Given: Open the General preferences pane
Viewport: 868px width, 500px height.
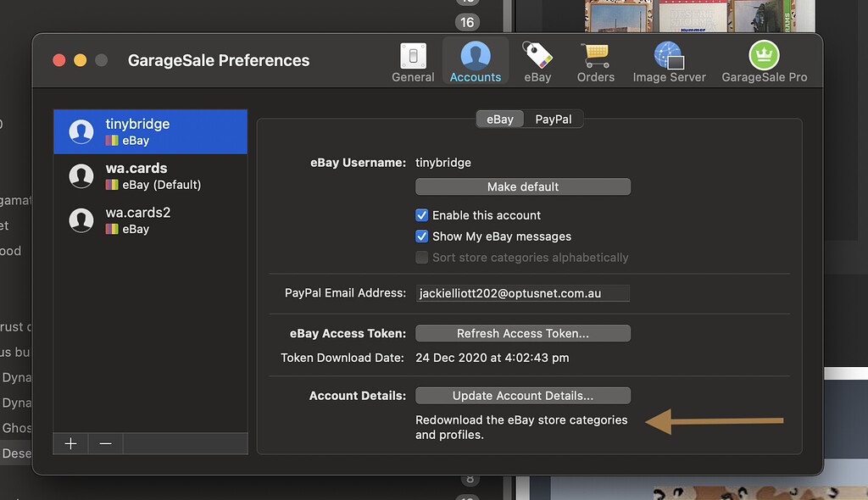Looking at the screenshot, I should pos(413,63).
